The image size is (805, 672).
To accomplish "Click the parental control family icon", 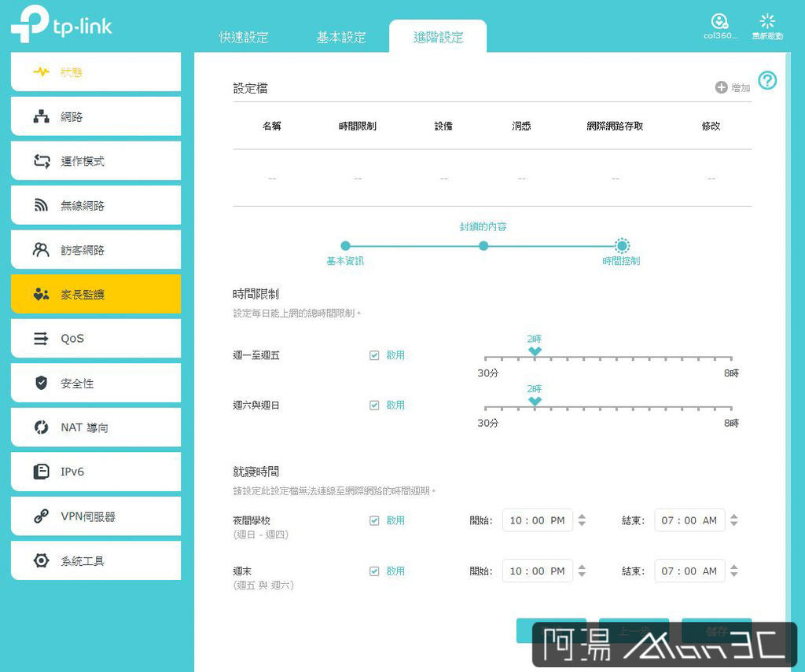I will [x=41, y=294].
